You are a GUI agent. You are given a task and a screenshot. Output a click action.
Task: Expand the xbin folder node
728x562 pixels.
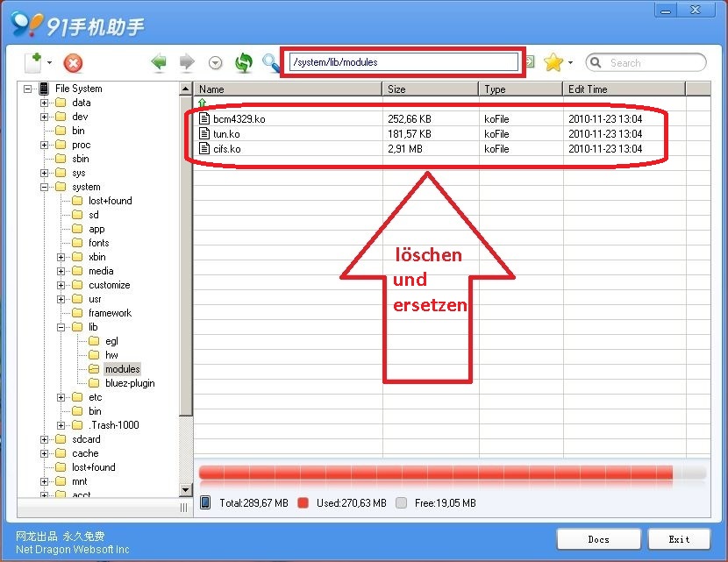pos(61,257)
